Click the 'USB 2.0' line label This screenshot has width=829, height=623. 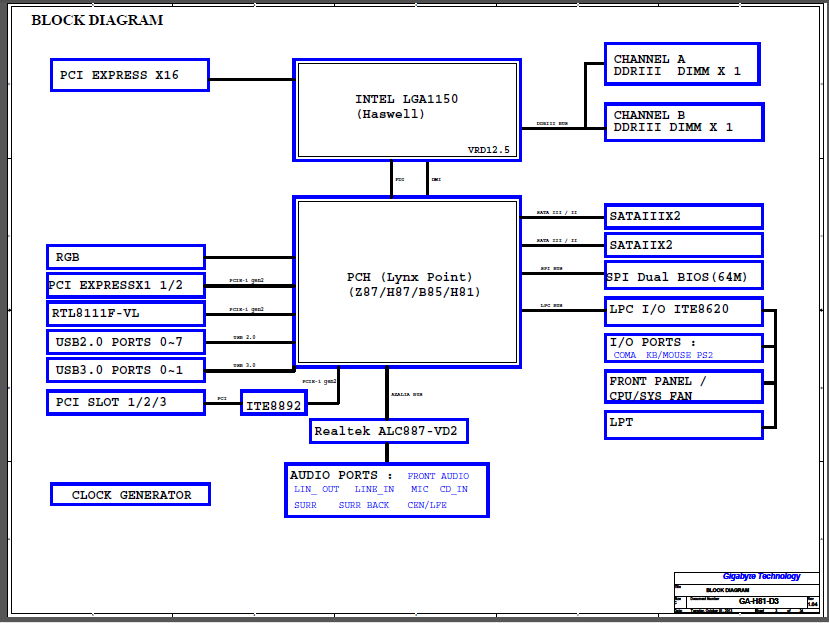pyautogui.click(x=244, y=337)
